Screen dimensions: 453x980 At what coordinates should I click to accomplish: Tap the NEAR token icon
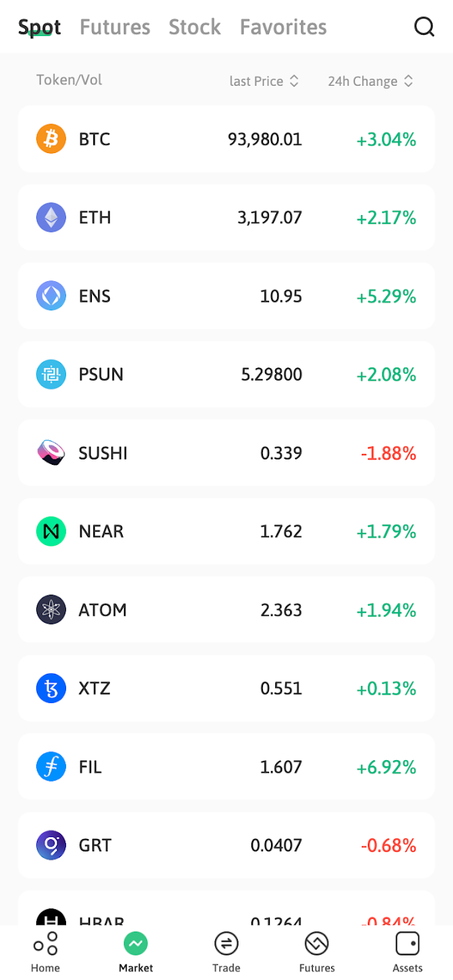[51, 532]
